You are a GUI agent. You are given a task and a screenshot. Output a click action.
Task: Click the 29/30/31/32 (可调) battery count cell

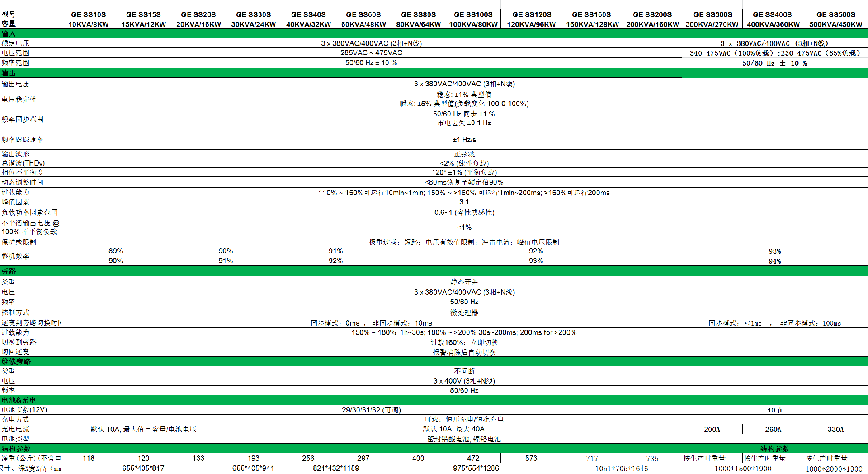[371, 410]
